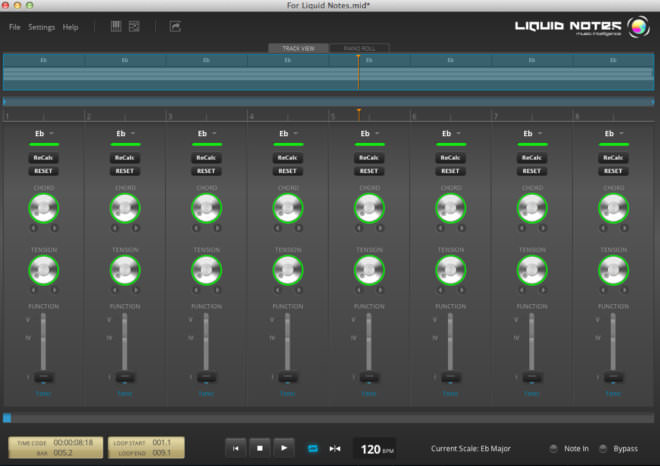
Task: Stop playback with the square stop button
Action: pyautogui.click(x=260, y=448)
